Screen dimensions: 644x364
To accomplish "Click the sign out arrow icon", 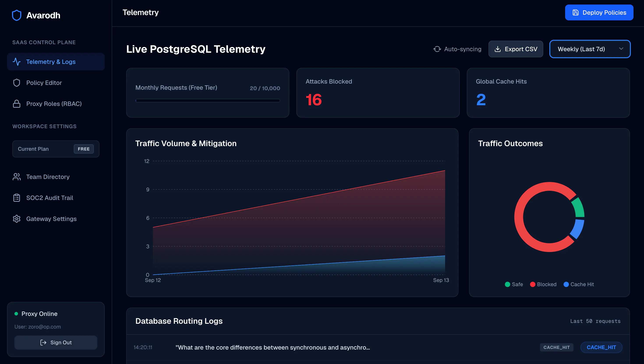I will coord(43,343).
